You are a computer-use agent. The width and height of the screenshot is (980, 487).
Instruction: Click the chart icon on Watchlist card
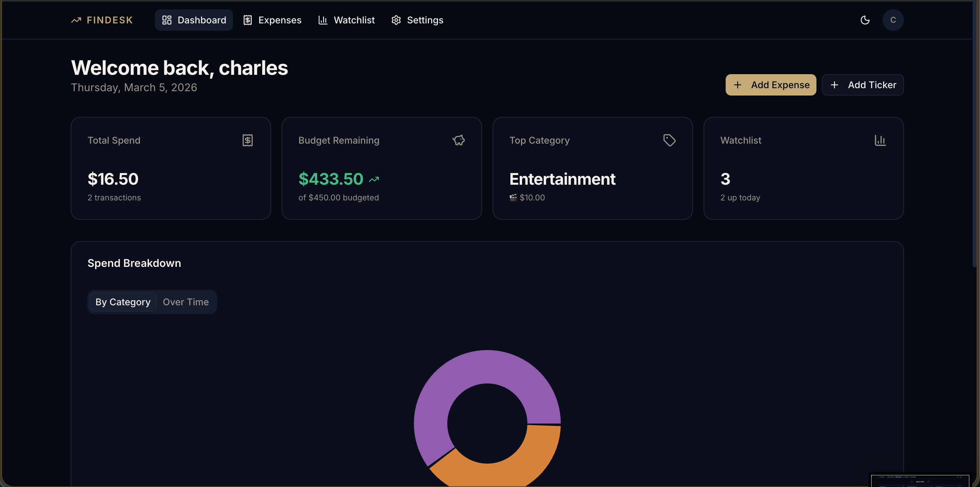880,140
